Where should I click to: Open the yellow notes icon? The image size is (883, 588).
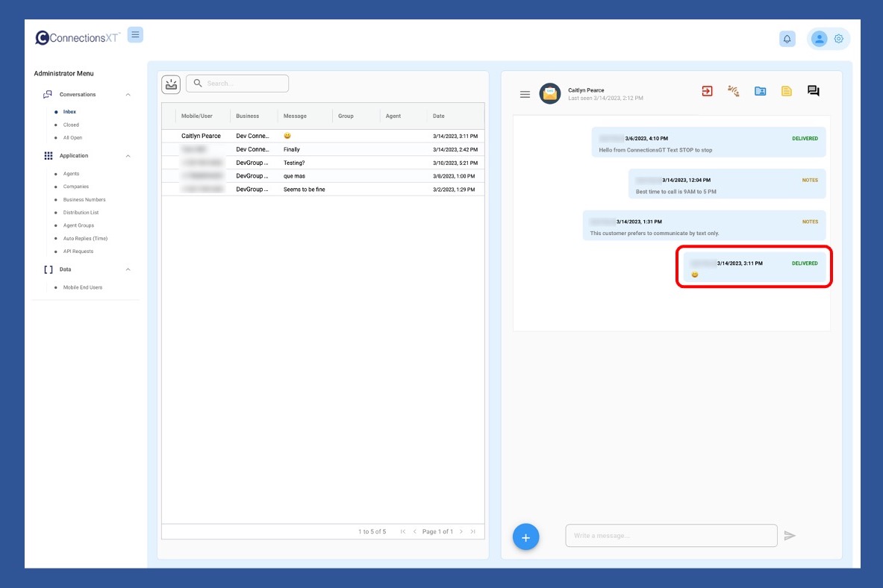click(x=786, y=91)
